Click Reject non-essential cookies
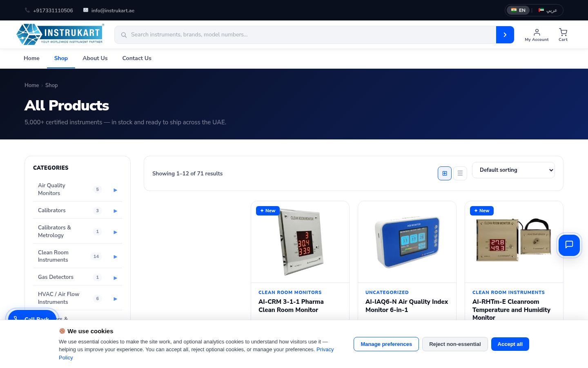This screenshot has width=588, height=368. coord(455,344)
